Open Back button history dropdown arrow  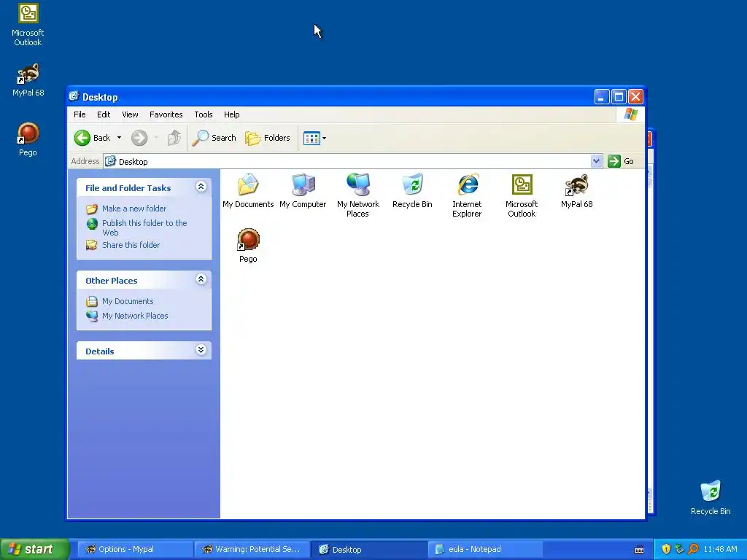pyautogui.click(x=119, y=138)
